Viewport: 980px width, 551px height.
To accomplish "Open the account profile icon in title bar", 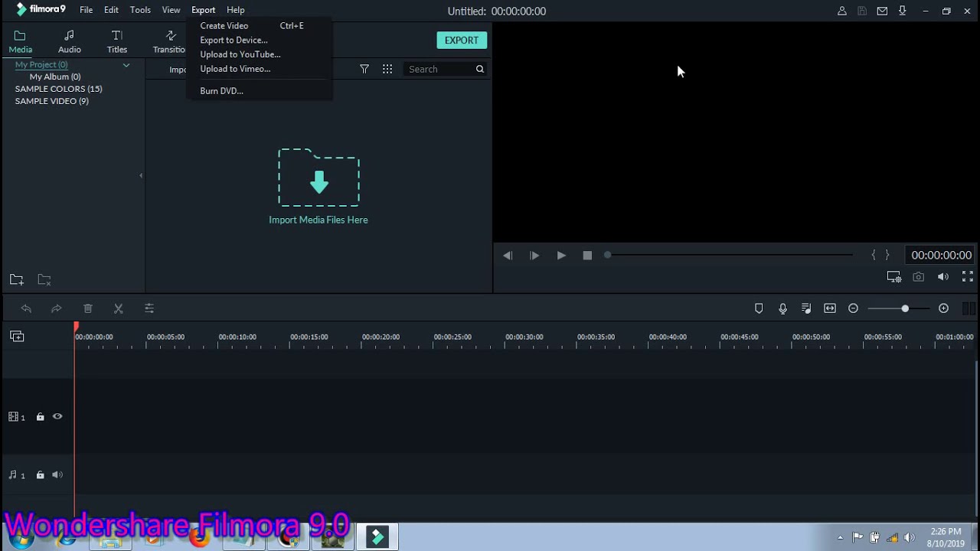I will (842, 11).
